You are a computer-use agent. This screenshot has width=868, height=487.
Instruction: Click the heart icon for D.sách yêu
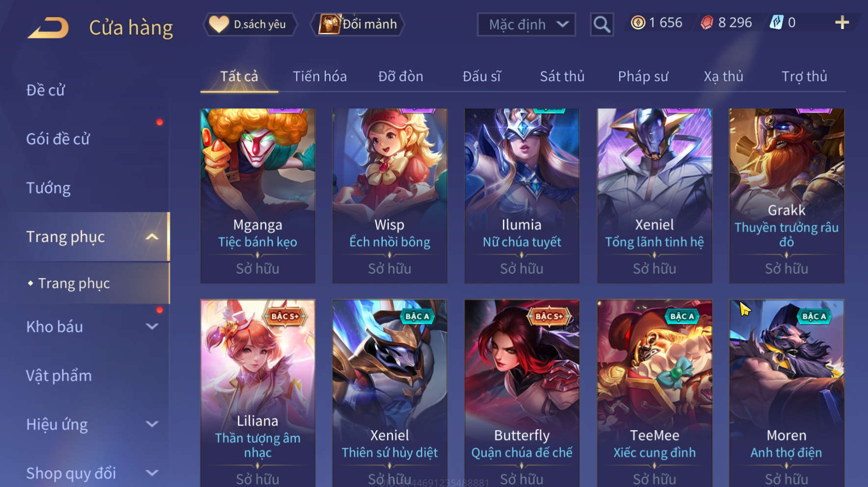tap(219, 24)
